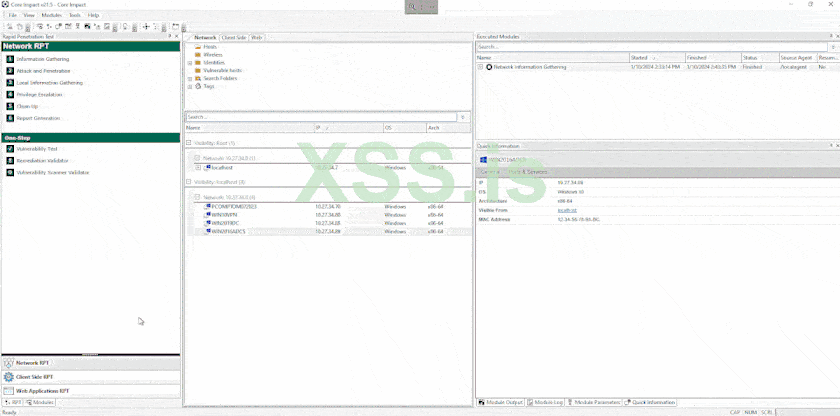The width and height of the screenshot is (840, 416).
Task: Sort executed modules by Source Agent
Action: point(798,58)
